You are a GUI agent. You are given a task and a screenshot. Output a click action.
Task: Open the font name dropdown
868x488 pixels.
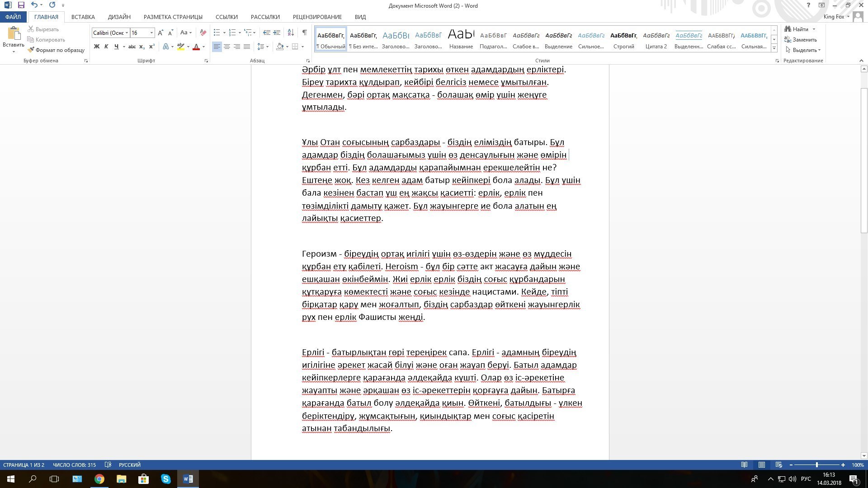(x=127, y=33)
